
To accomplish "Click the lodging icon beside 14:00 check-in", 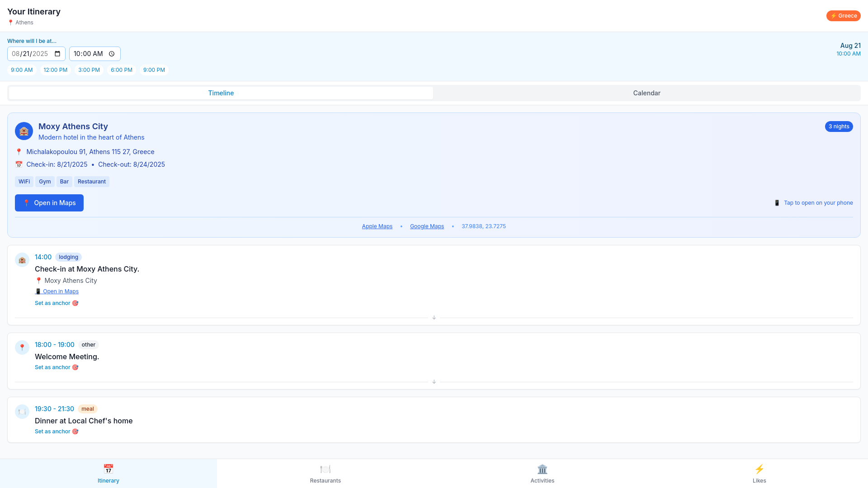I will point(22,260).
